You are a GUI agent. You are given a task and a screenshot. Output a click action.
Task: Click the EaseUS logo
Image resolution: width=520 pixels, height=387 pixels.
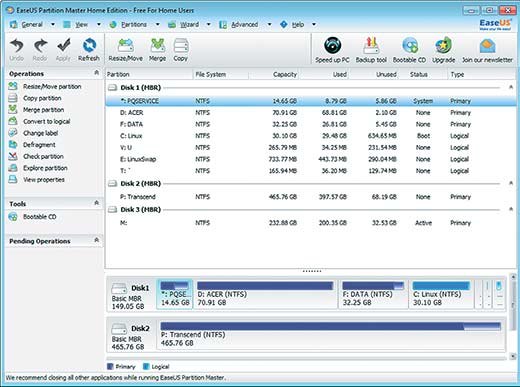[x=495, y=24]
